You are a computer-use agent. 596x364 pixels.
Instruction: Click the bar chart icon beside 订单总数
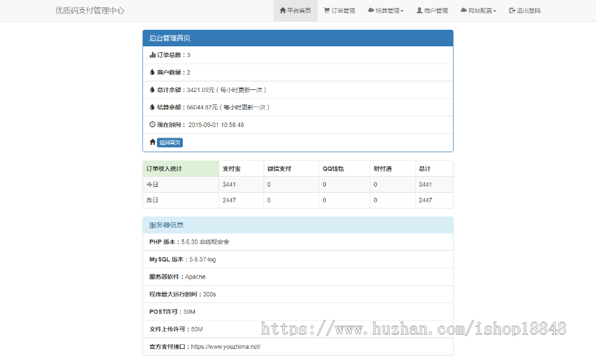coord(152,55)
